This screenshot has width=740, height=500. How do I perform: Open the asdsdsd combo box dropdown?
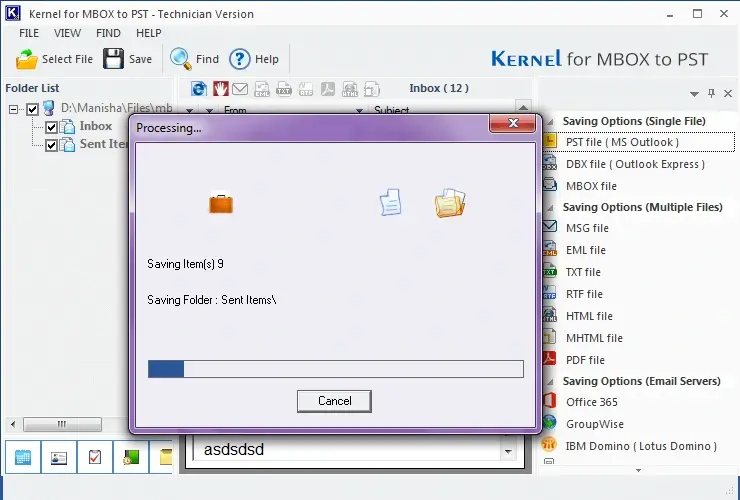point(508,451)
